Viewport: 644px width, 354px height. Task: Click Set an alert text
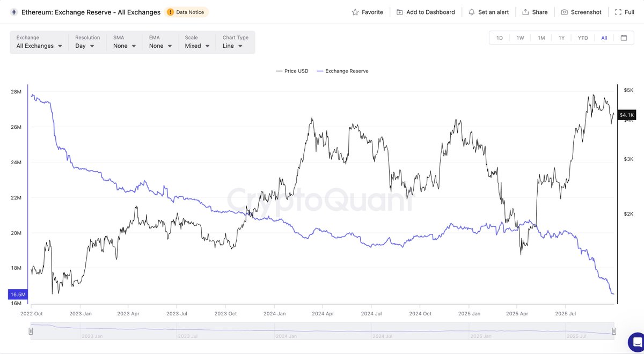(x=494, y=12)
